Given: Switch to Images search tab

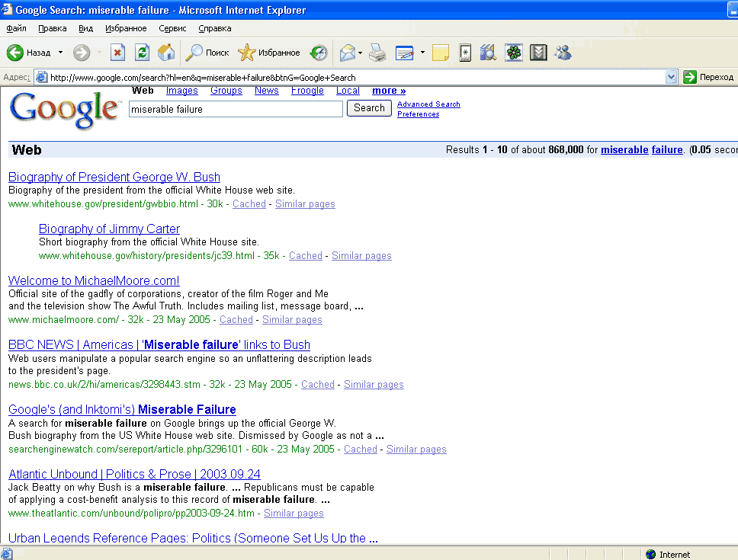Looking at the screenshot, I should pyautogui.click(x=181, y=91).
